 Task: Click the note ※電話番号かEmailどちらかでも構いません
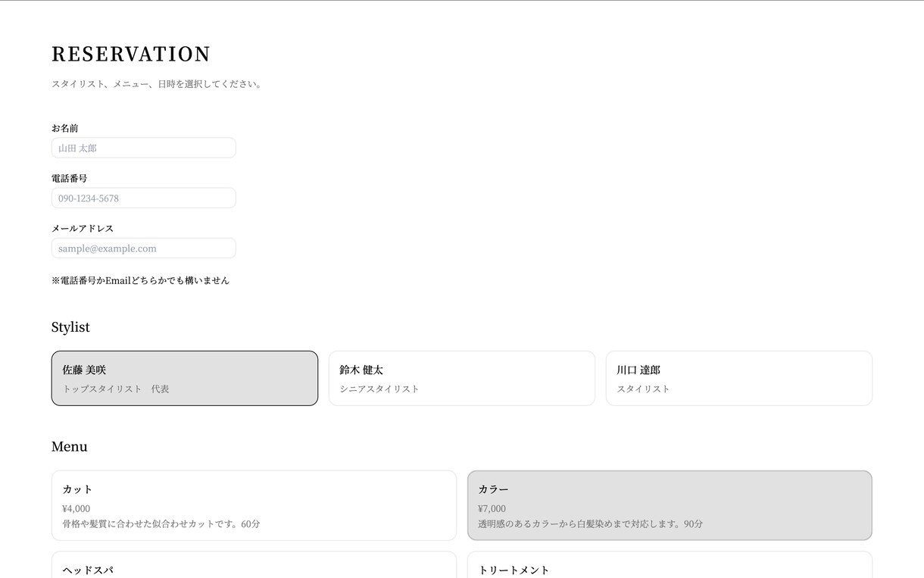tap(140, 280)
